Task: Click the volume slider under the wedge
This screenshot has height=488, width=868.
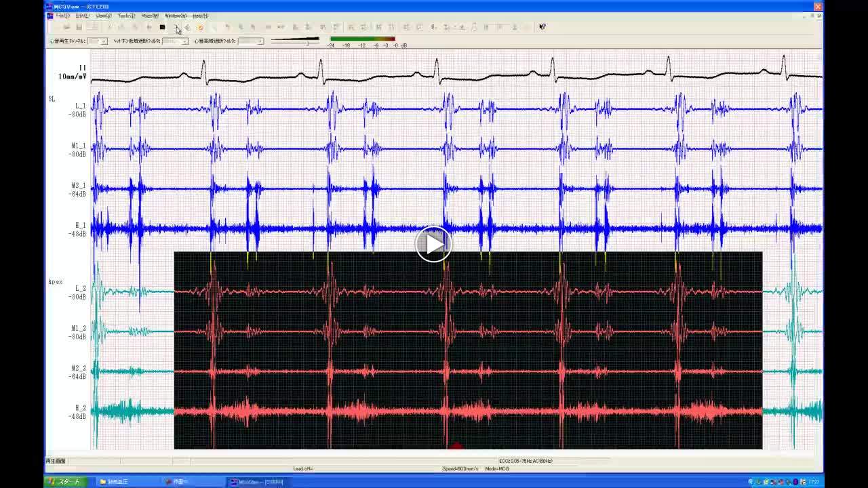Action: (307, 43)
